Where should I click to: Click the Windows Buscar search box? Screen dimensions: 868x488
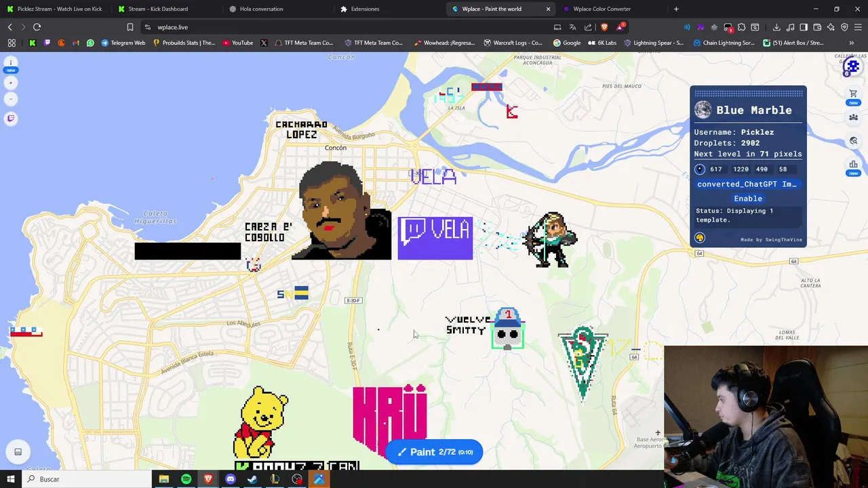86,479
